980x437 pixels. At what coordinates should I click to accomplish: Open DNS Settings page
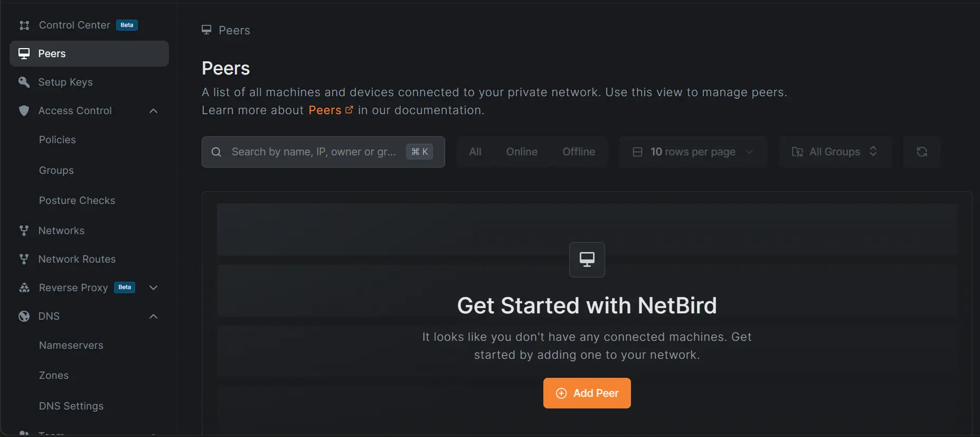pyautogui.click(x=71, y=406)
